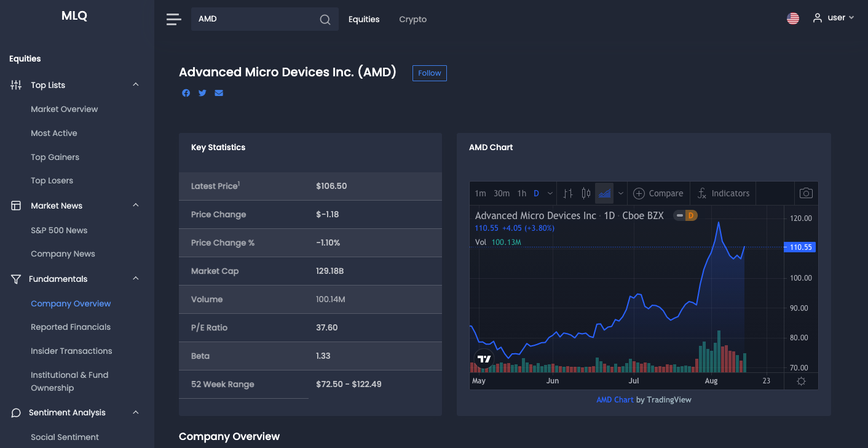This screenshot has width=868, height=448.
Task: Open the hamburger navigation menu
Action: 174,19
